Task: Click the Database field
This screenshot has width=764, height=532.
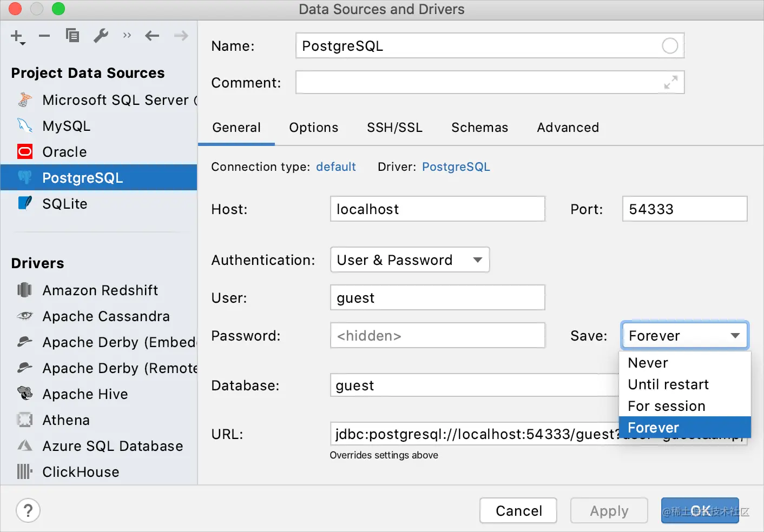Action: [x=475, y=385]
